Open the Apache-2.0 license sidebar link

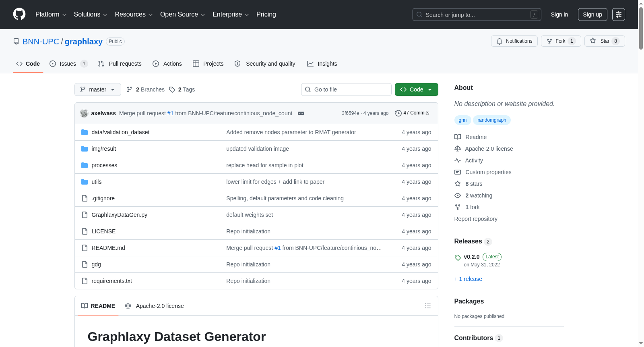484,149
